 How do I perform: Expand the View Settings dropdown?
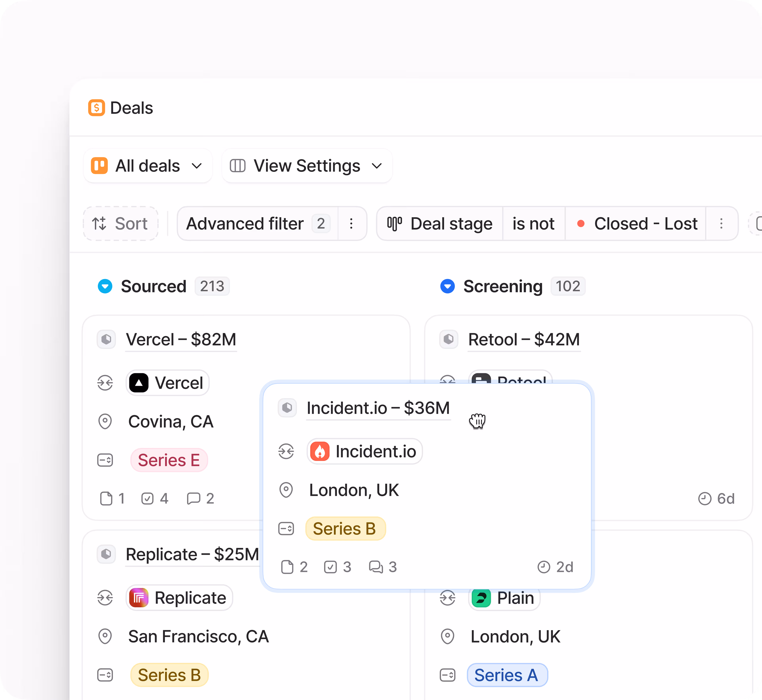[307, 166]
